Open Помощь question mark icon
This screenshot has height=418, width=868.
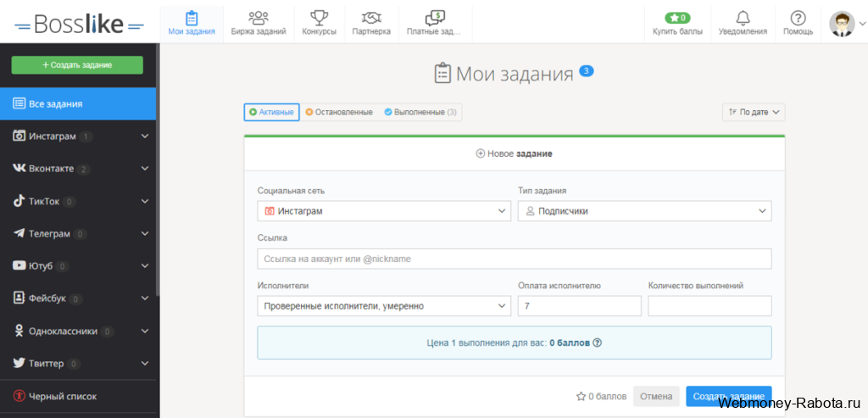click(x=798, y=18)
